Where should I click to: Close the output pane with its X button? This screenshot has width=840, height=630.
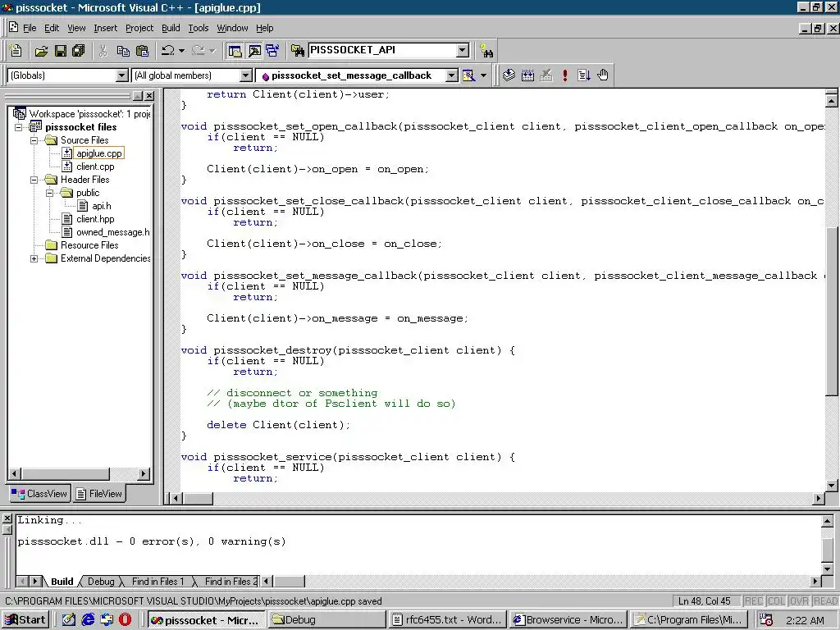[x=7, y=518]
